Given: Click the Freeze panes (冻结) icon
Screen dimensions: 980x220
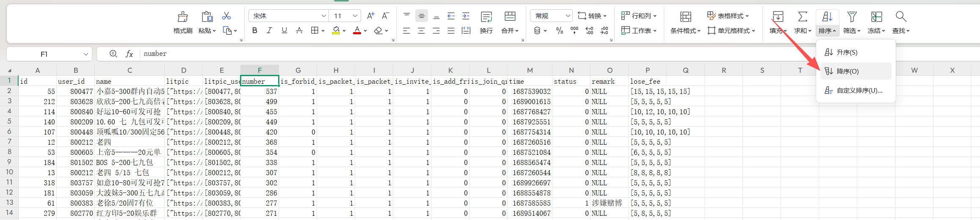Looking at the screenshot, I should point(876,17).
